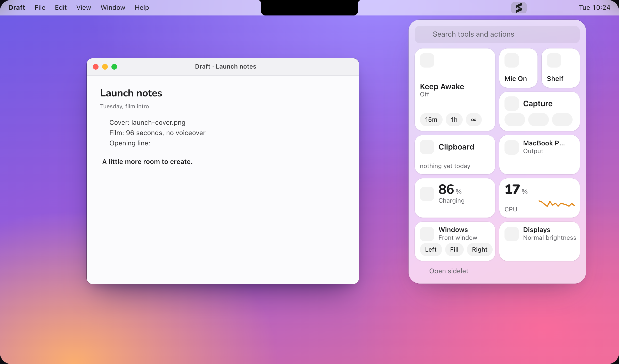The height and width of the screenshot is (364, 619).
Task: Keep awake for 1h
Action: pyautogui.click(x=454, y=120)
